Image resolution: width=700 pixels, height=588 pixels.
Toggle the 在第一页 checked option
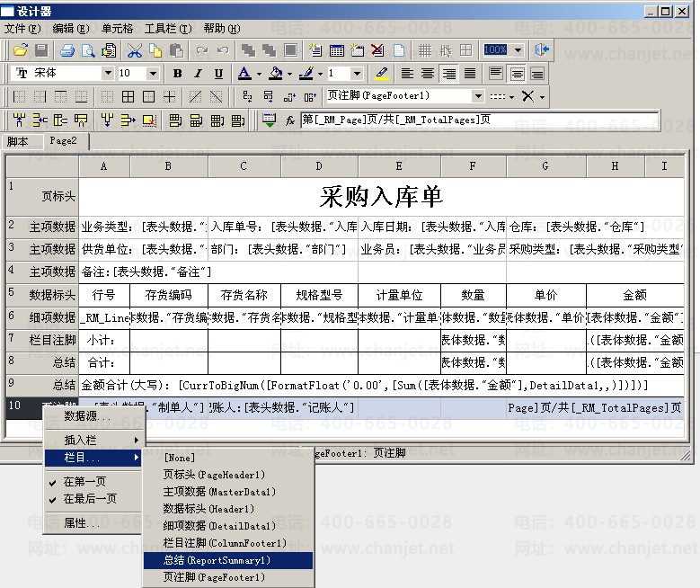pos(84,482)
